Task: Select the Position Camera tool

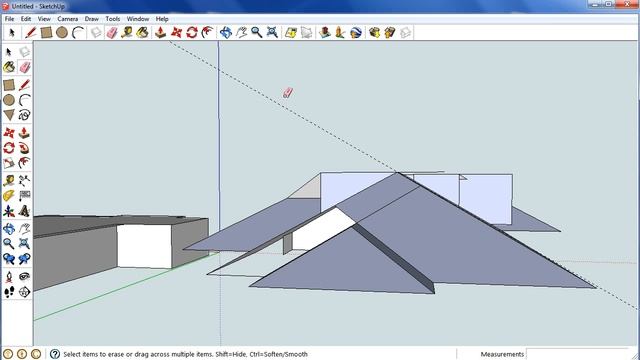Action: click(9, 277)
